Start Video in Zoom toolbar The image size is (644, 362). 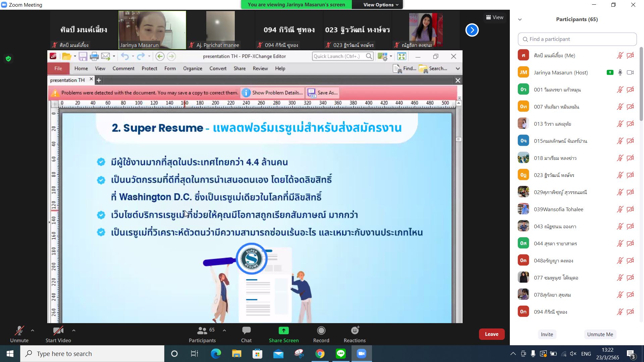point(58,335)
